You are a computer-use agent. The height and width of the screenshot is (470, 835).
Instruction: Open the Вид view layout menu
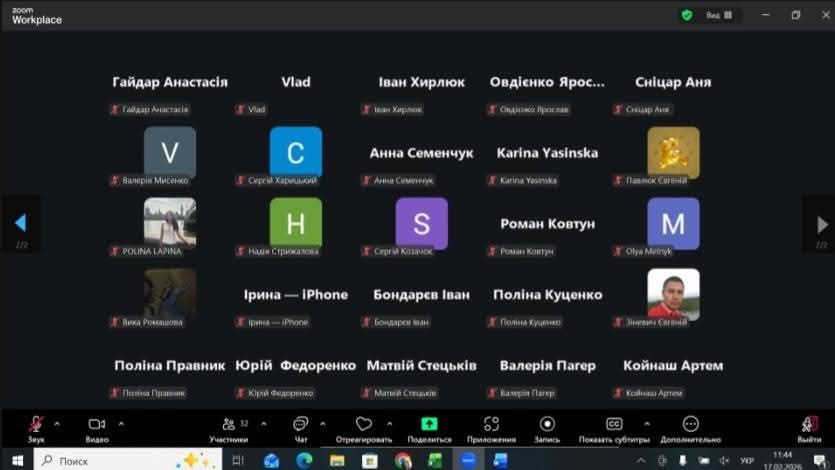720,15
